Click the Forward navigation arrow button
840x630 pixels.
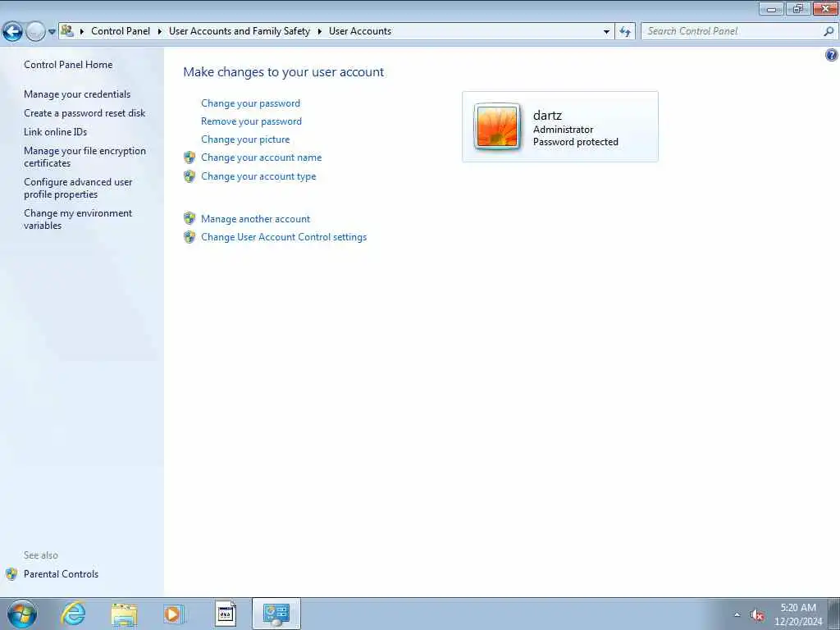coord(35,32)
